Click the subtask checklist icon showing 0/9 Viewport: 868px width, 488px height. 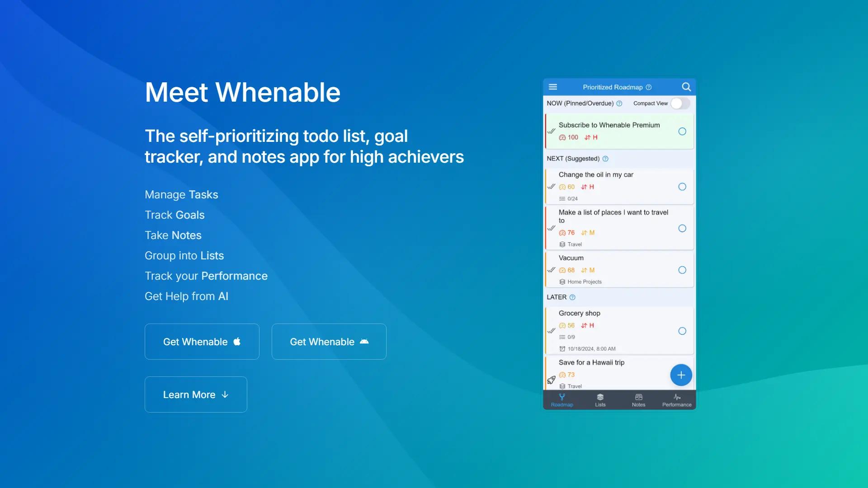[562, 337]
